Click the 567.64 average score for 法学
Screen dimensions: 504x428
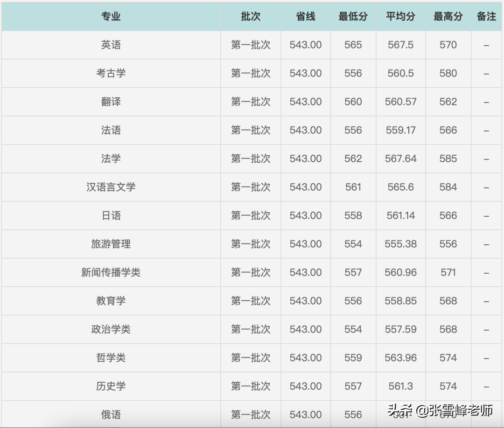pos(400,159)
